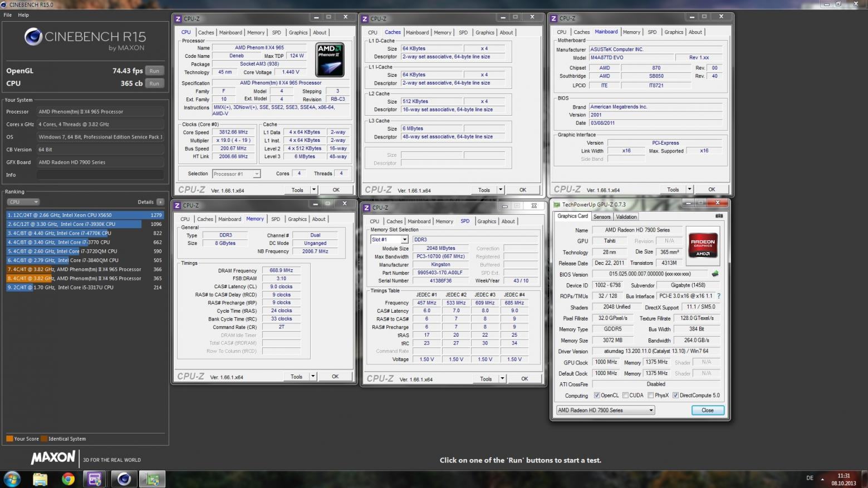The image size is (868, 488).
Task: Open the Processor #1 selection dropdown
Action: [x=236, y=174]
